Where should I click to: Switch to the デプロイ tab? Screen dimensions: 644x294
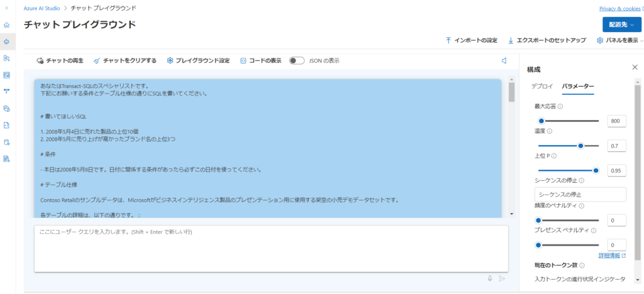coord(542,86)
